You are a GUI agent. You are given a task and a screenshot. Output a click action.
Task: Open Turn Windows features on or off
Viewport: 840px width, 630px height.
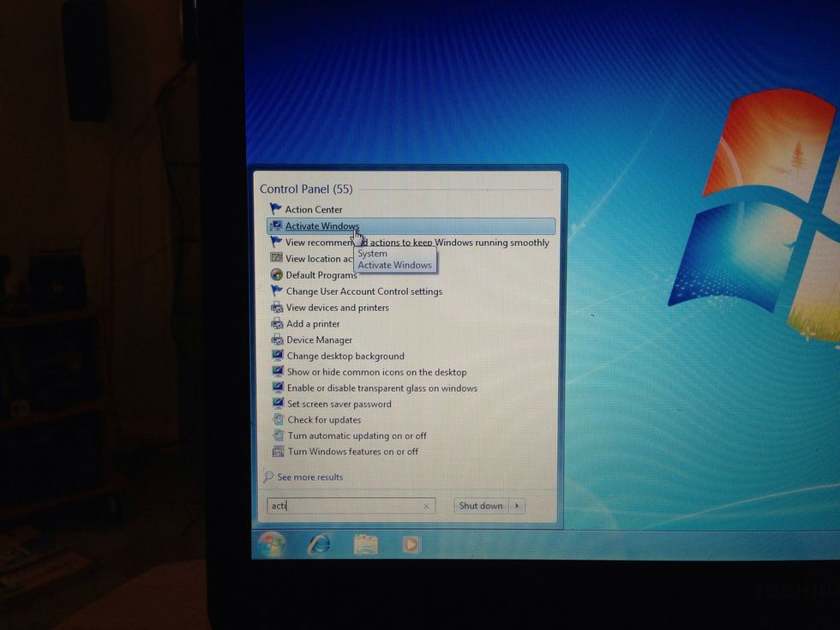(x=355, y=452)
